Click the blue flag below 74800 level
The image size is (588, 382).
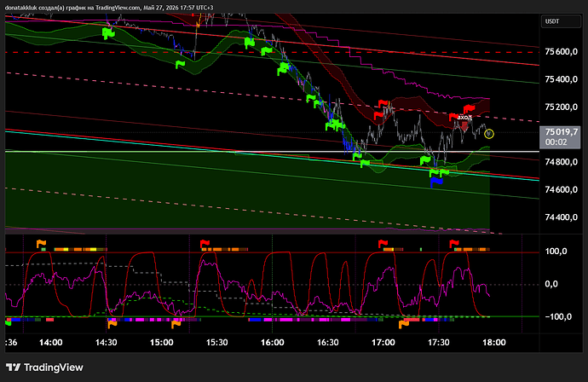[x=436, y=182]
